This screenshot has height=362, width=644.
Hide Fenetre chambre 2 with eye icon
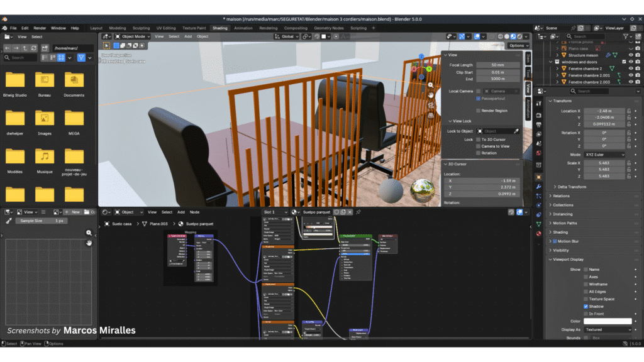coord(630,69)
